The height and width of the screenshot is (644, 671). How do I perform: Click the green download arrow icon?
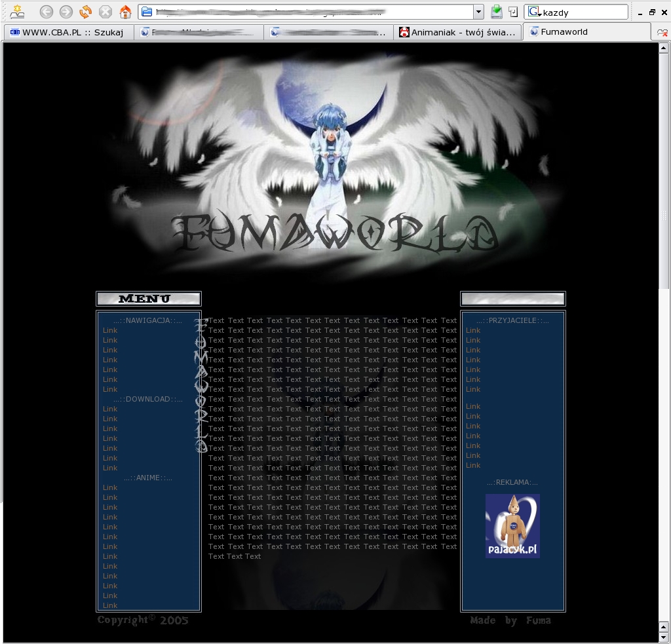497,12
